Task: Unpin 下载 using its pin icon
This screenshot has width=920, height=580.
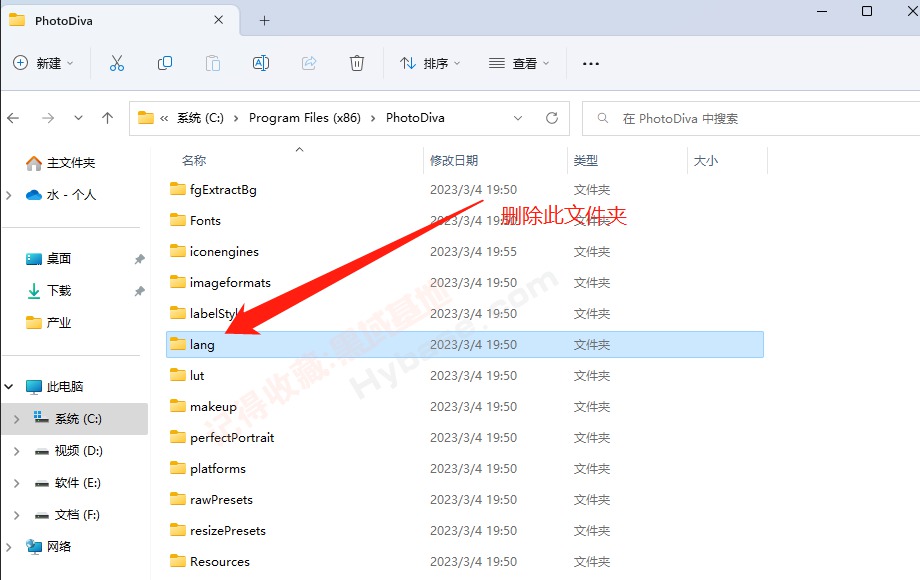Action: pos(139,291)
